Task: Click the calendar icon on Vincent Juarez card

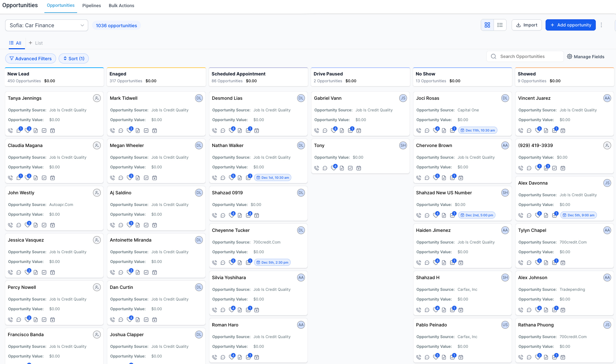Action: [563, 131]
